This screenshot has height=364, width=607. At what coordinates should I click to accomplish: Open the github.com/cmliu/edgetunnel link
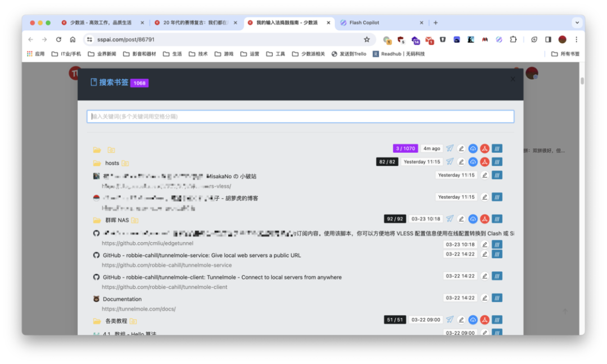[147, 243]
